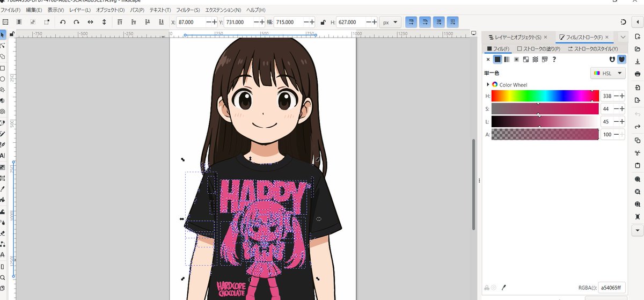This screenshot has width=644, height=300.
Task: Expand the command bar overflow arrow
Action: tap(637, 230)
